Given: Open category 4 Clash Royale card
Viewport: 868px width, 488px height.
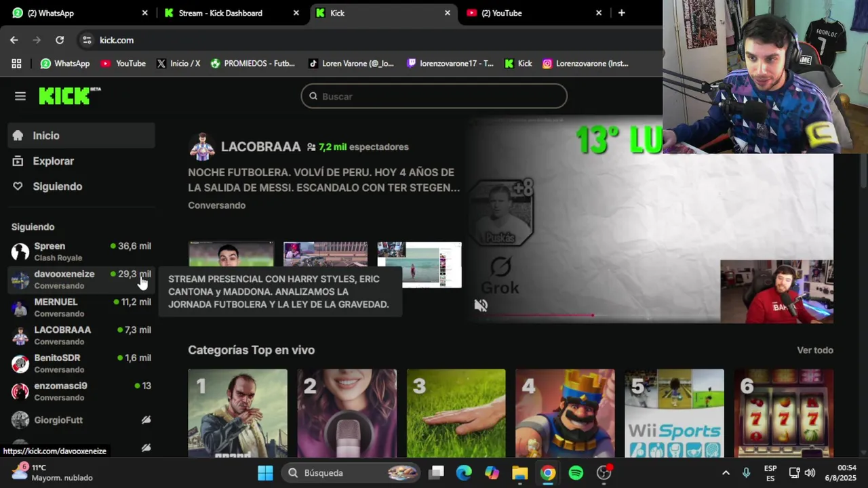Looking at the screenshot, I should [565, 413].
